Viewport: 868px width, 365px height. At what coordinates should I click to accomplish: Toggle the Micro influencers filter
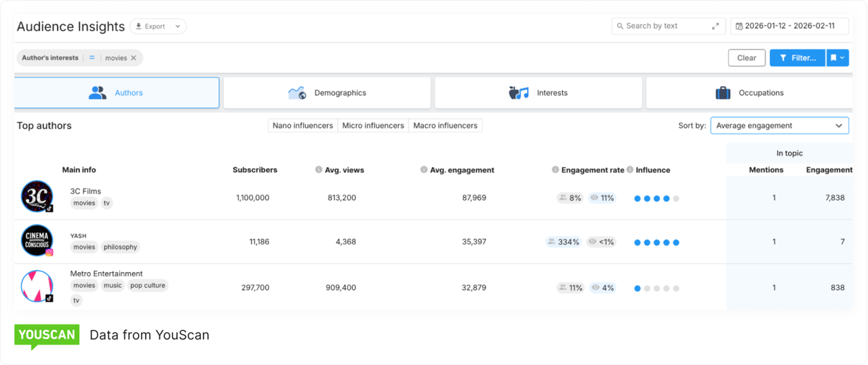373,126
